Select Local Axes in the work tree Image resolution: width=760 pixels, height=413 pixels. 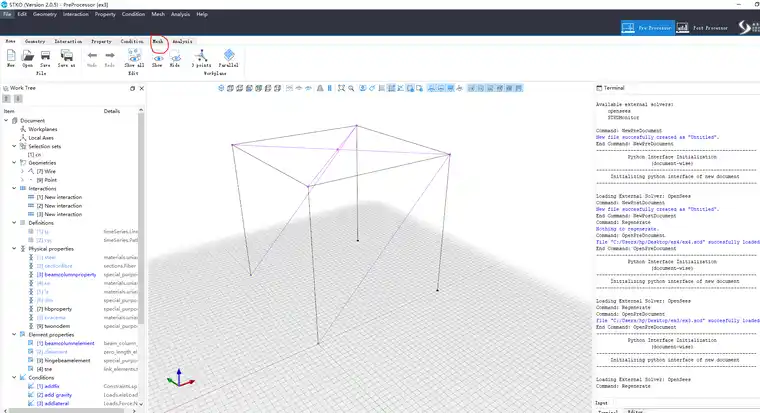click(41, 138)
